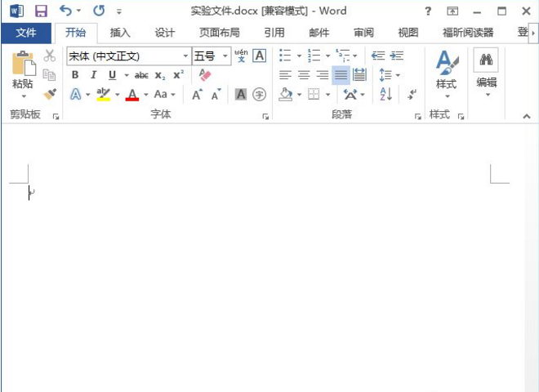Open the phonetic guide (wén) tool
This screenshot has height=392, width=539.
pos(241,56)
